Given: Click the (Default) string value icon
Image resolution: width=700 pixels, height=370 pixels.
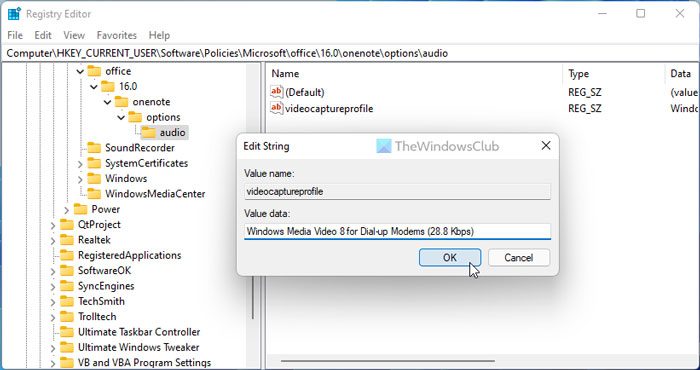Looking at the screenshot, I should pos(277,92).
